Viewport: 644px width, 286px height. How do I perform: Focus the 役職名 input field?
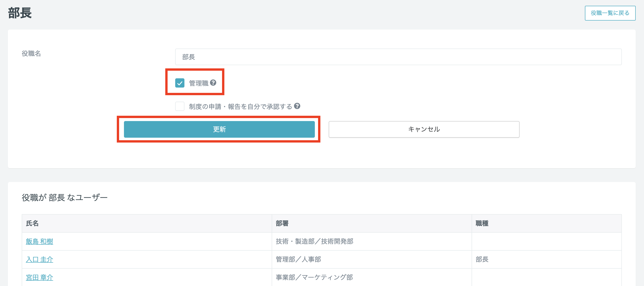[x=398, y=57]
